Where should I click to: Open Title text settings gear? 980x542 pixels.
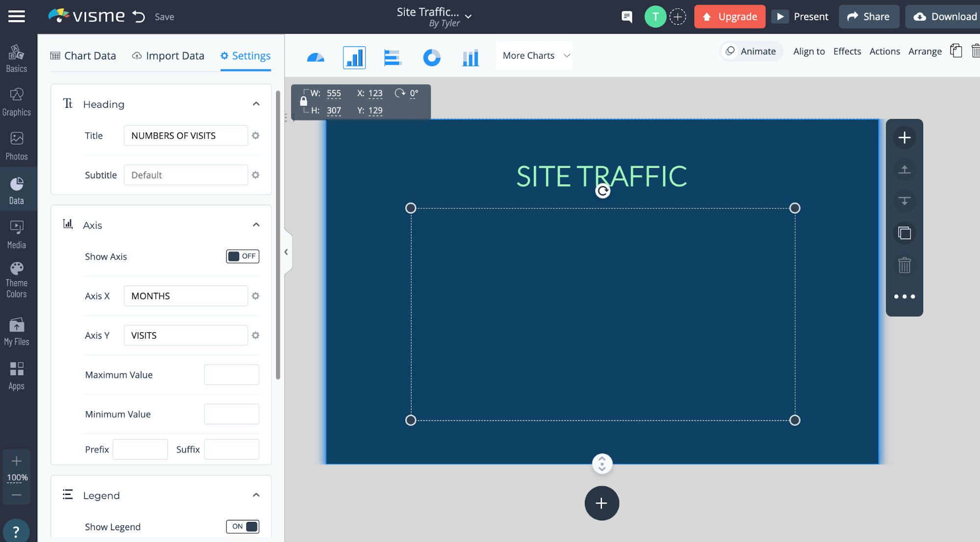click(x=255, y=135)
